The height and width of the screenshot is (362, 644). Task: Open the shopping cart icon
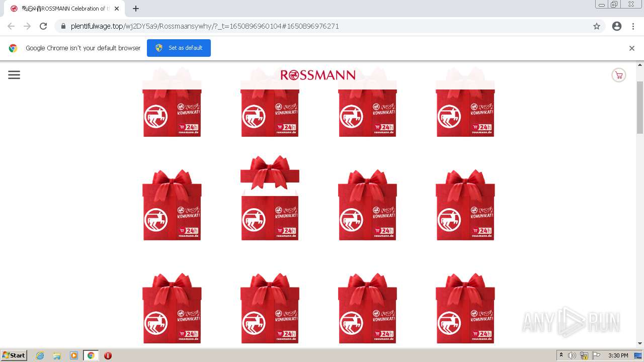click(619, 75)
